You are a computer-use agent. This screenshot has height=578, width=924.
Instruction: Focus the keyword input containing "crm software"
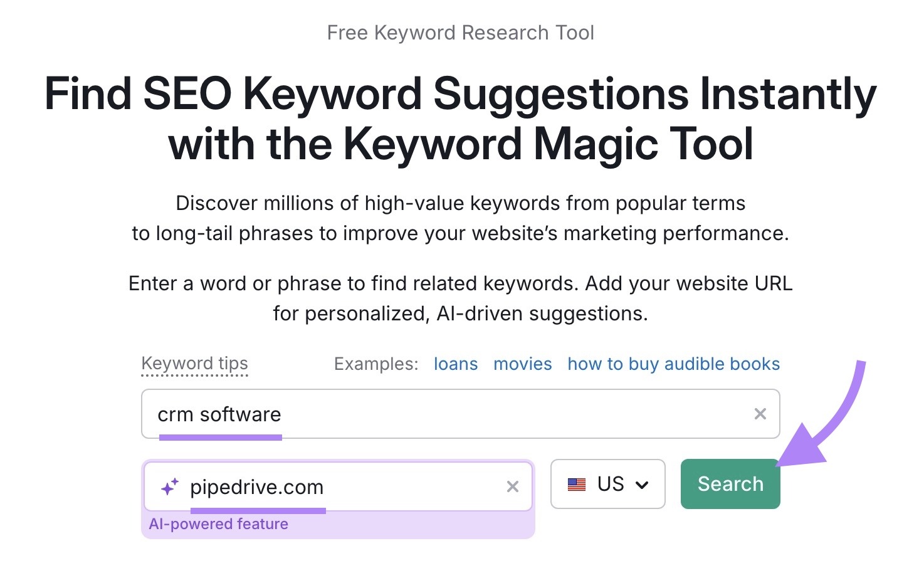tap(439, 414)
